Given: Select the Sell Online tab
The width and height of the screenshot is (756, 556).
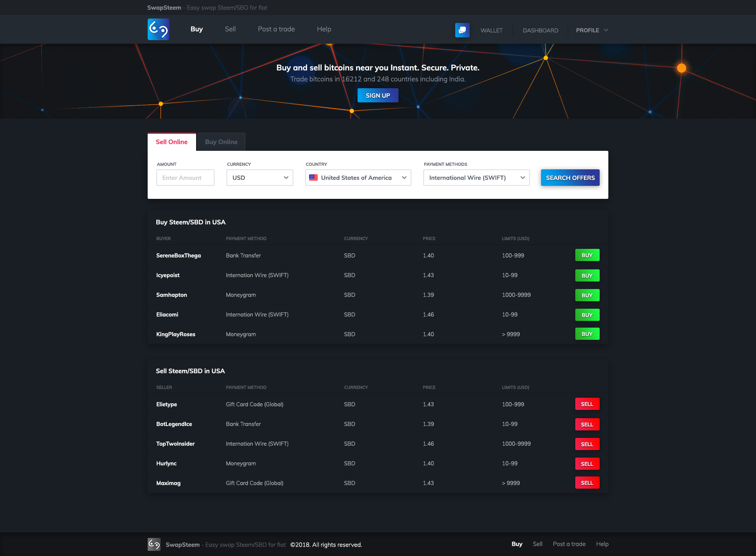Looking at the screenshot, I should [x=172, y=142].
